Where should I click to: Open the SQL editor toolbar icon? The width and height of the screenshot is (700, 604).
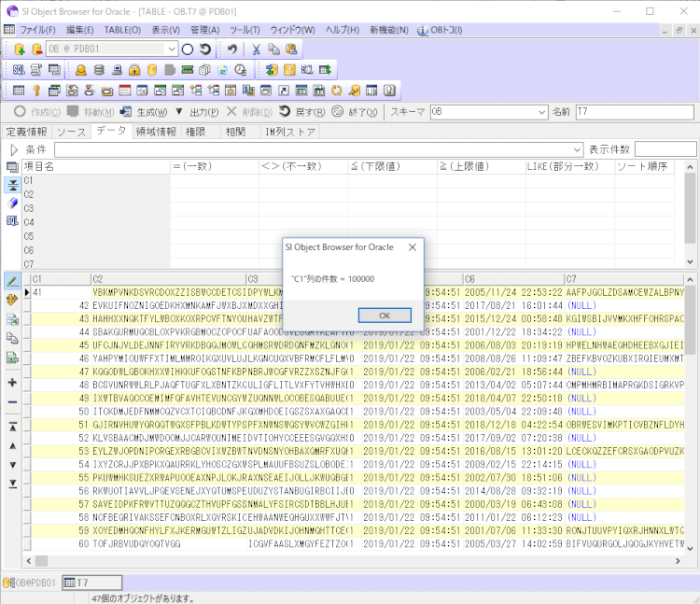pos(20,70)
